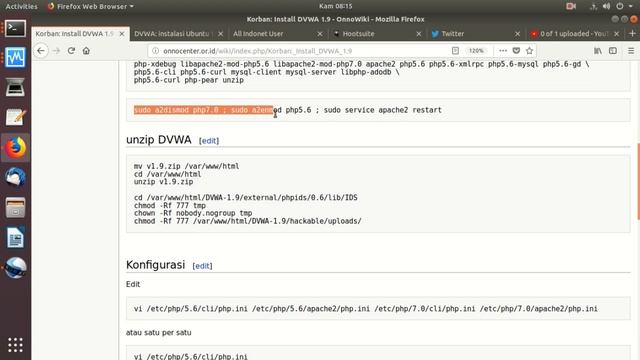This screenshot has height=360, width=640.
Task: Click the edit link beside unzip DVWA
Action: pyautogui.click(x=209, y=141)
